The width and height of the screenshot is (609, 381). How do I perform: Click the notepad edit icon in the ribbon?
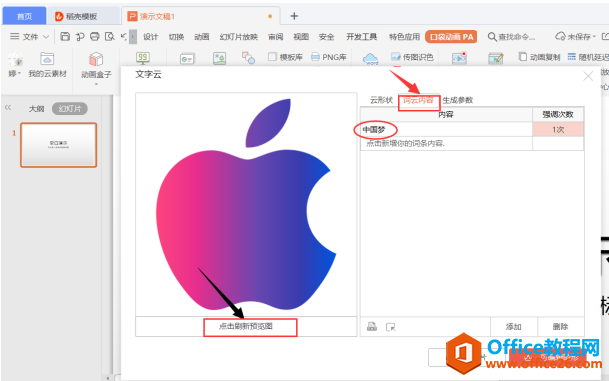pos(496,59)
